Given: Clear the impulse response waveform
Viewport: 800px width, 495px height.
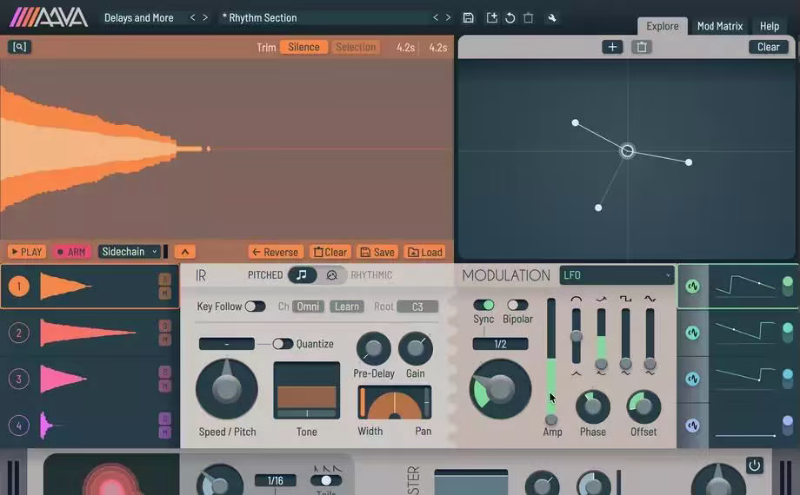Looking at the screenshot, I should pos(330,252).
